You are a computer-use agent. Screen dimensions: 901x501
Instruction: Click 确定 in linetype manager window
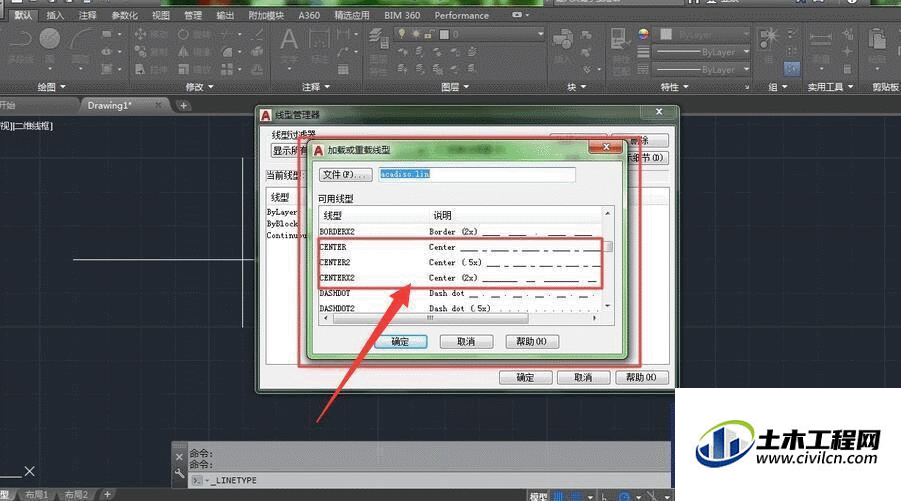(525, 377)
